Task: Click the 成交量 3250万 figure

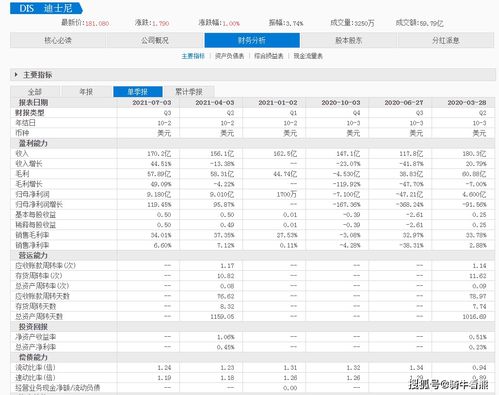Action: 352,23
